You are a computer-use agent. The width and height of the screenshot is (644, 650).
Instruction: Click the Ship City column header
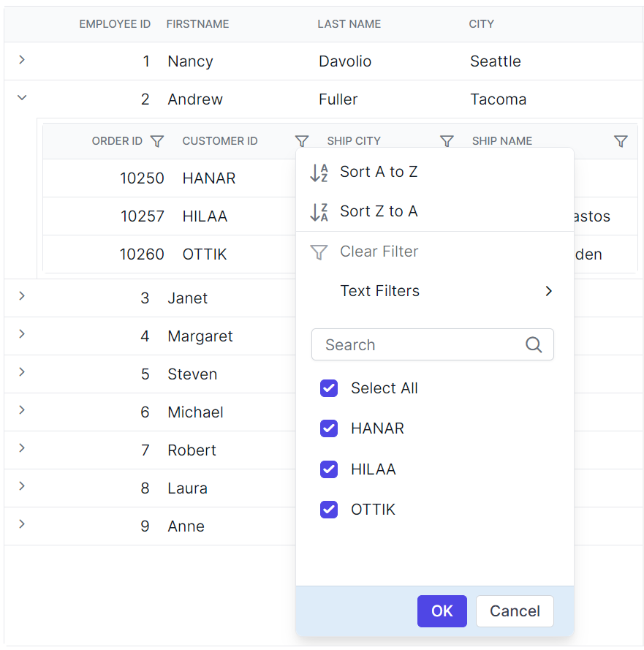tap(354, 141)
